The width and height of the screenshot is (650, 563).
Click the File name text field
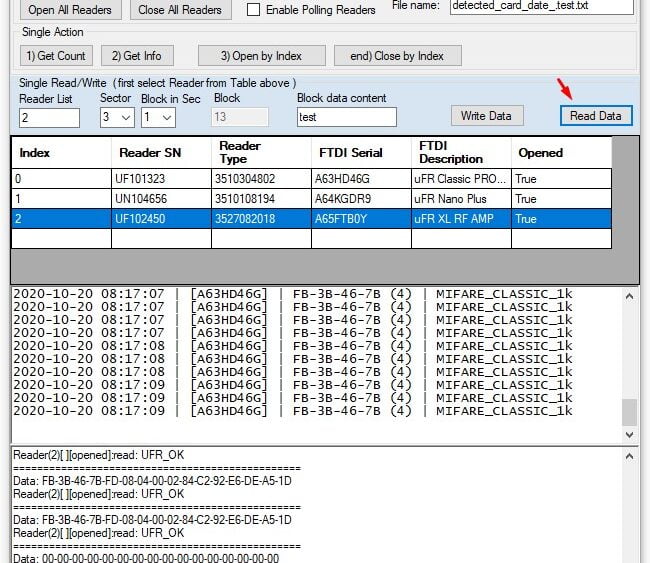click(541, 6)
